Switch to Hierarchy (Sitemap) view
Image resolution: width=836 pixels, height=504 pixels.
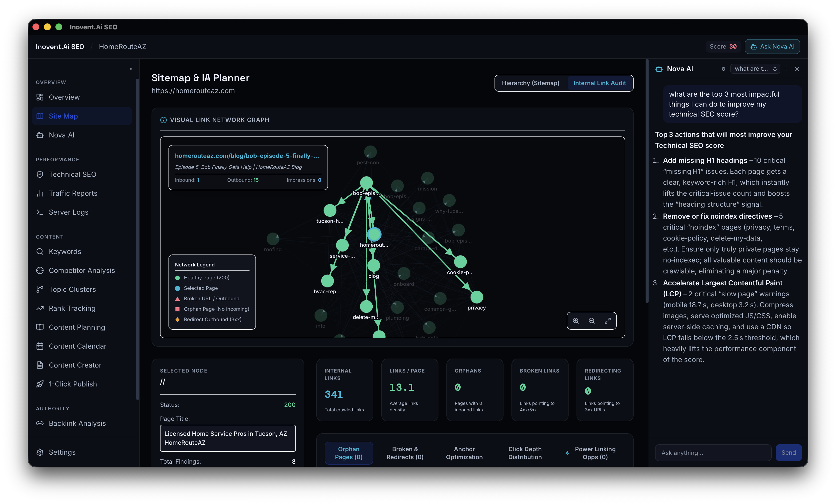coord(531,83)
